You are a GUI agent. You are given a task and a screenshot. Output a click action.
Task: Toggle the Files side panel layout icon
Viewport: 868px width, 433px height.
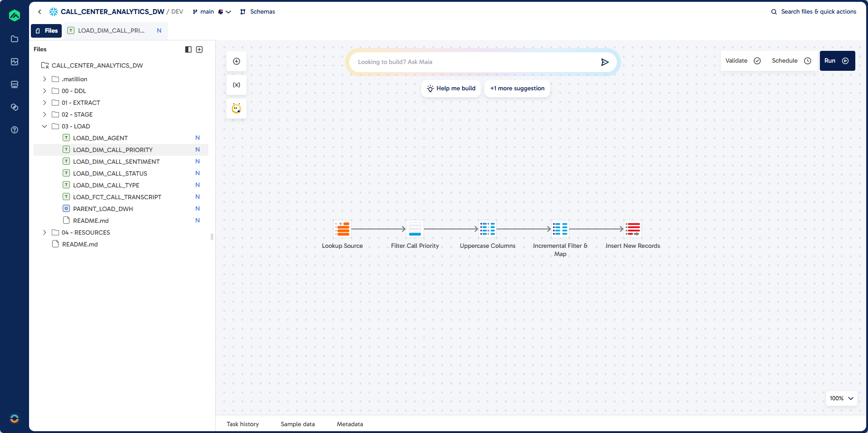click(x=188, y=49)
